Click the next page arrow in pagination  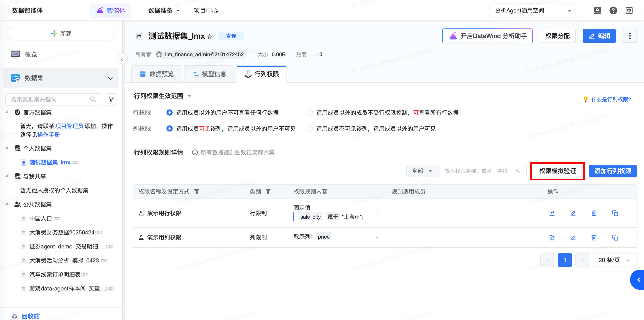pyautogui.click(x=582, y=260)
